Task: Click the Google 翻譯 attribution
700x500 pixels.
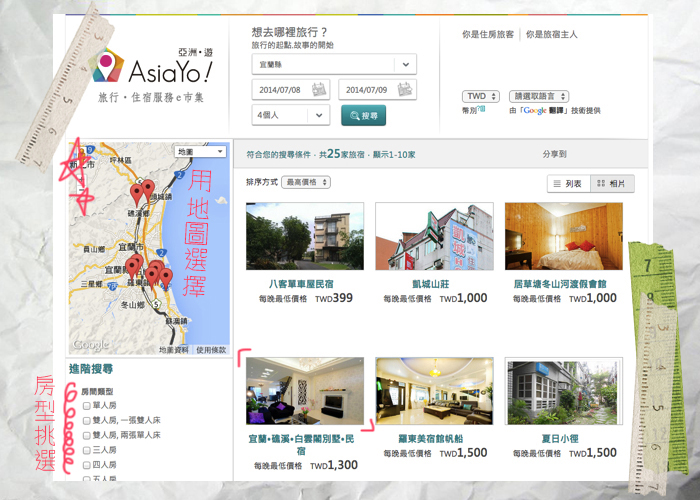Action: 543,110
